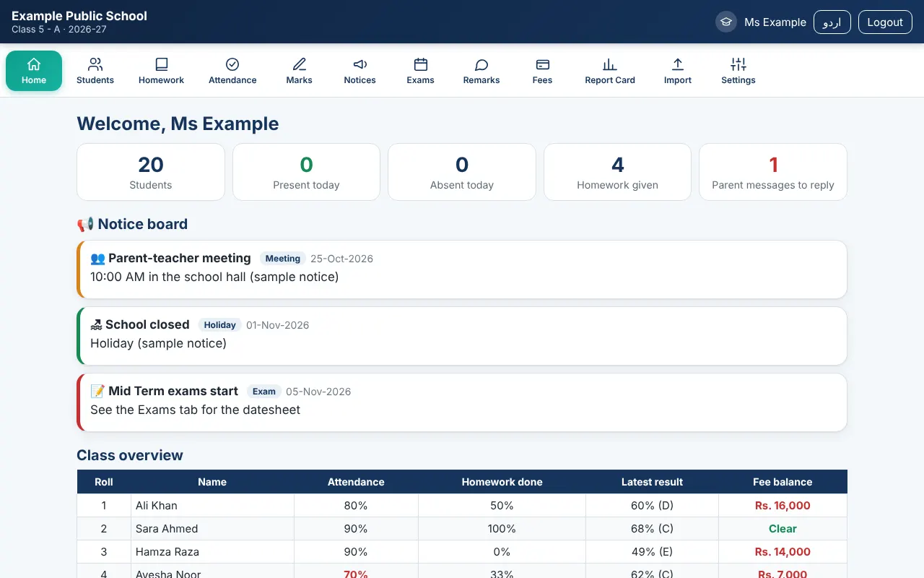Screen dimensions: 924x578
Task: Open the Report Card chart icon
Action: (610, 64)
